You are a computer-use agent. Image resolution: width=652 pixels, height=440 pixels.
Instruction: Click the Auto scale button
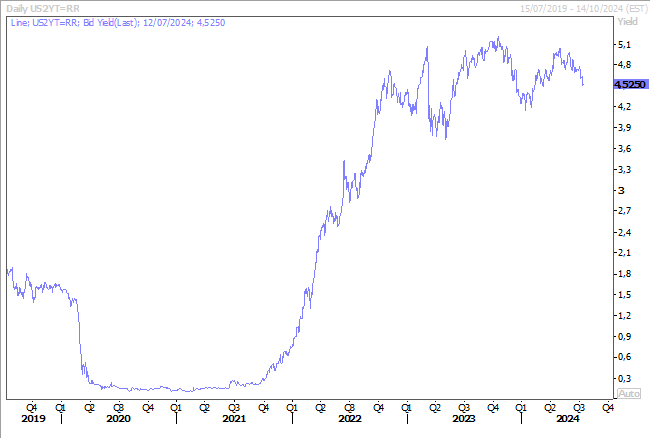point(629,394)
